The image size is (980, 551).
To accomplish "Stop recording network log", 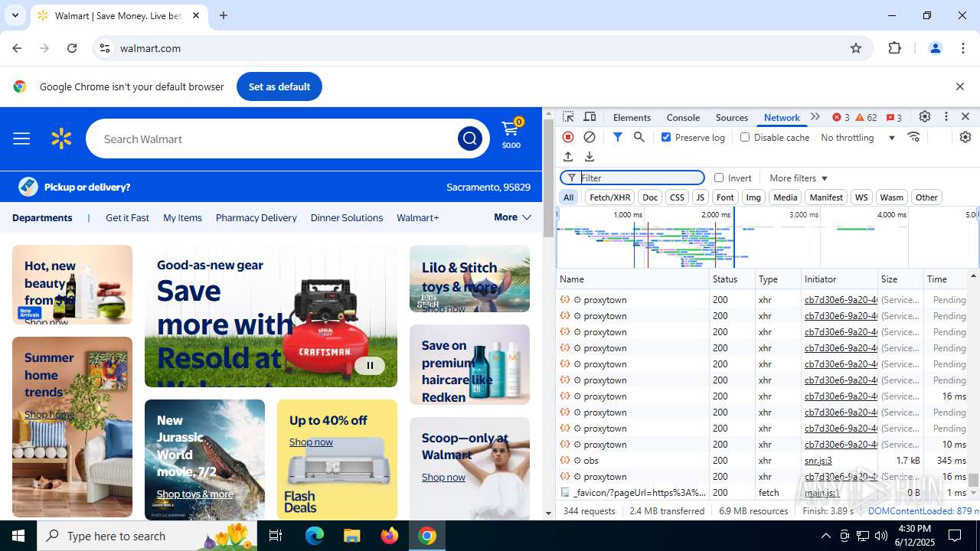I will coord(568,137).
